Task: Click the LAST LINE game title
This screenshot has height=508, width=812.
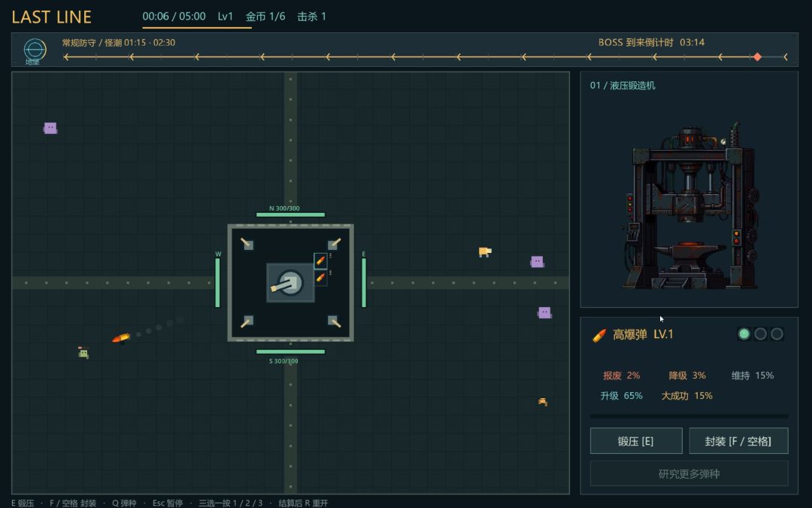Action: click(x=51, y=17)
